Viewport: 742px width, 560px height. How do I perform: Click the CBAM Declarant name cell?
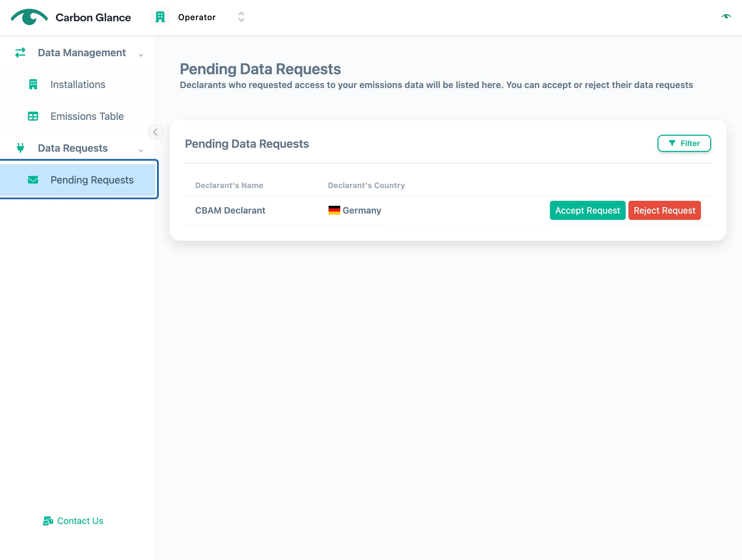pos(230,210)
